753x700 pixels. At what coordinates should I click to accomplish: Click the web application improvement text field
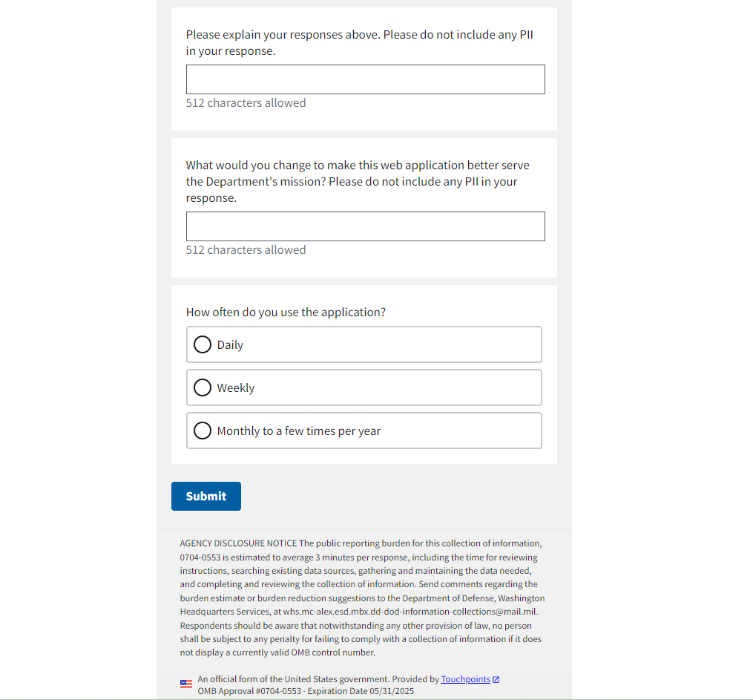click(365, 226)
